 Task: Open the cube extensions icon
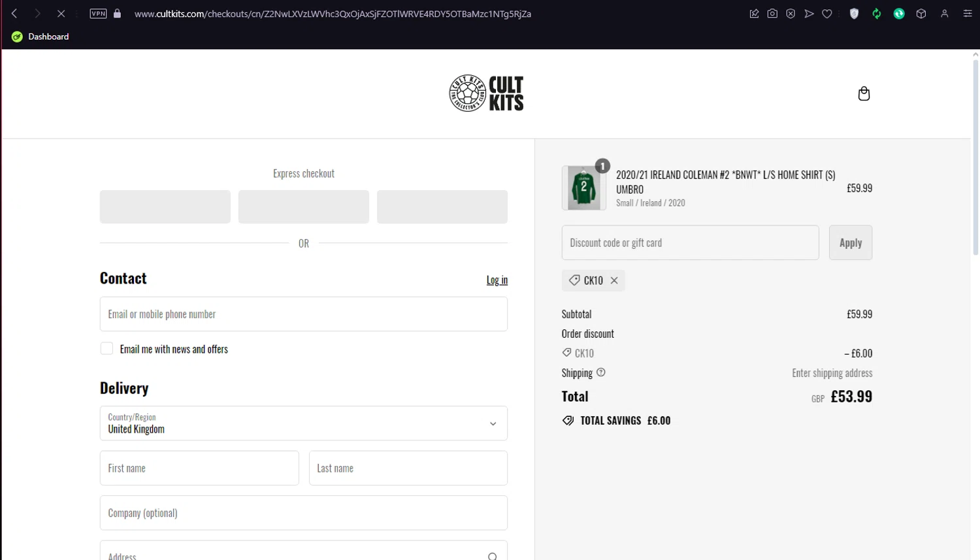point(921,13)
